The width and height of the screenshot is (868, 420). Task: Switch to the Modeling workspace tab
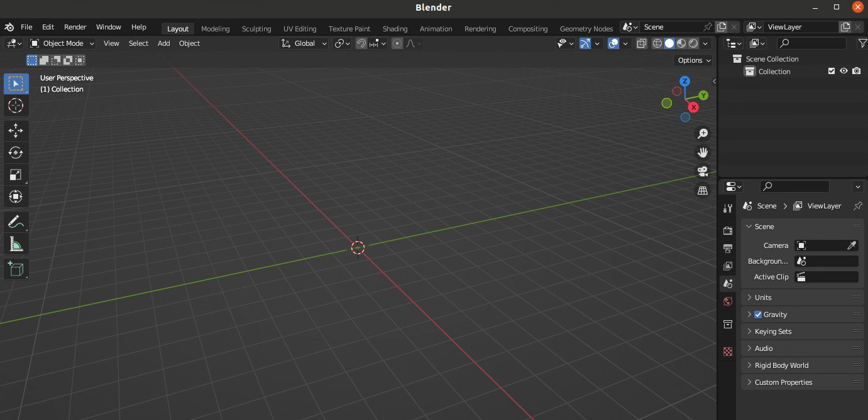215,28
